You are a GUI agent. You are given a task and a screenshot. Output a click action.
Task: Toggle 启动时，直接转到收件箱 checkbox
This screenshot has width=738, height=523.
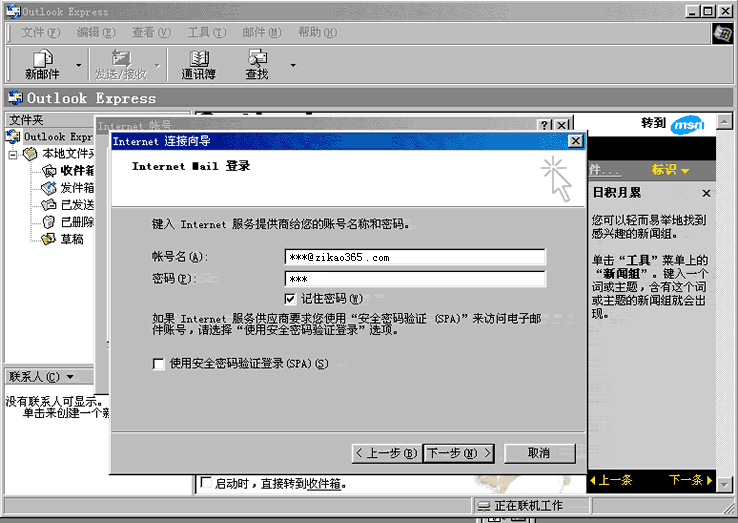pyautogui.click(x=206, y=483)
